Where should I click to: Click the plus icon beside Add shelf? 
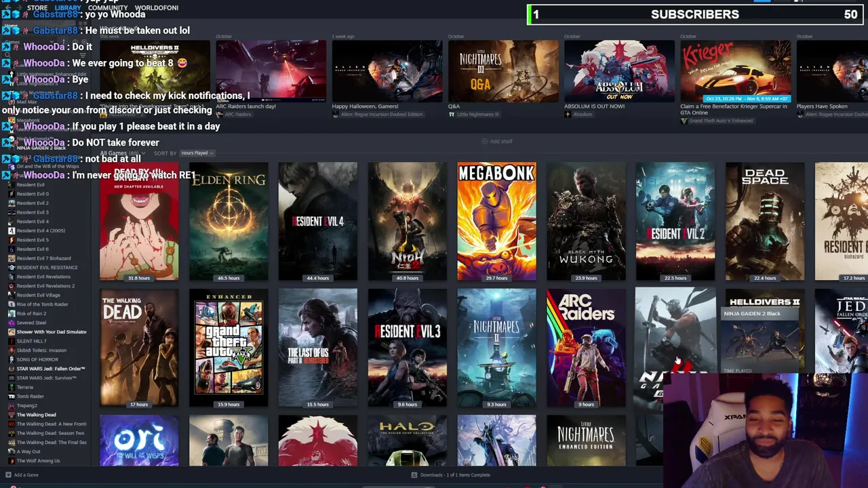(484, 141)
